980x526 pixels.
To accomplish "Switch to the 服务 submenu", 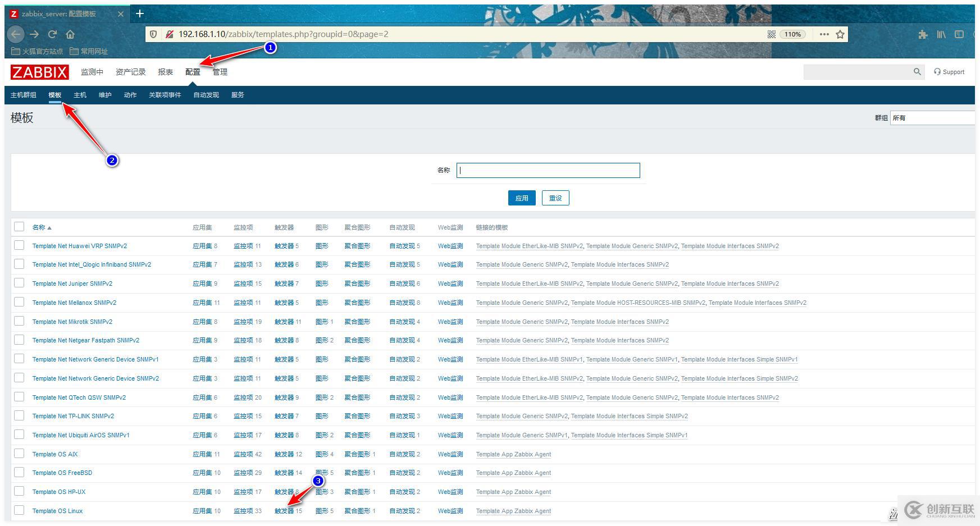I will click(x=238, y=95).
